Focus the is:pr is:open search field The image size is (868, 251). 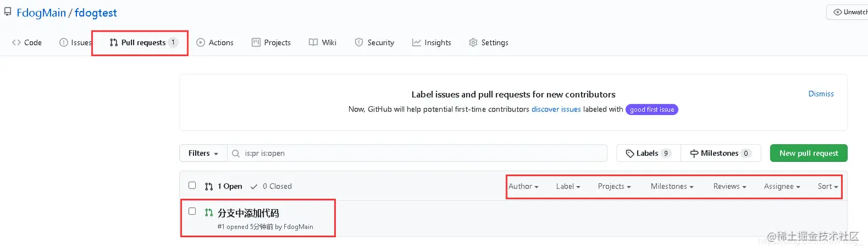click(417, 153)
